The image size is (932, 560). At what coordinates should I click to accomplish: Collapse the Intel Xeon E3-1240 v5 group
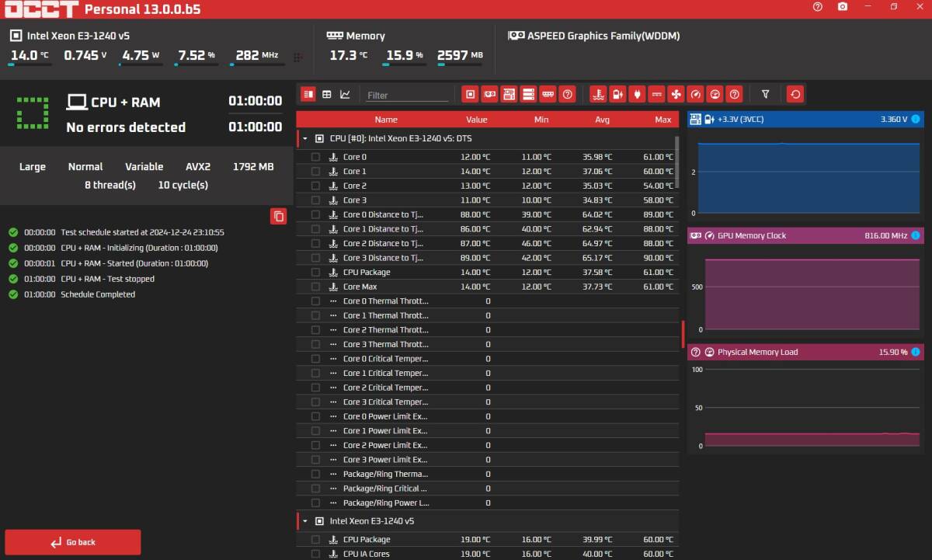305,521
